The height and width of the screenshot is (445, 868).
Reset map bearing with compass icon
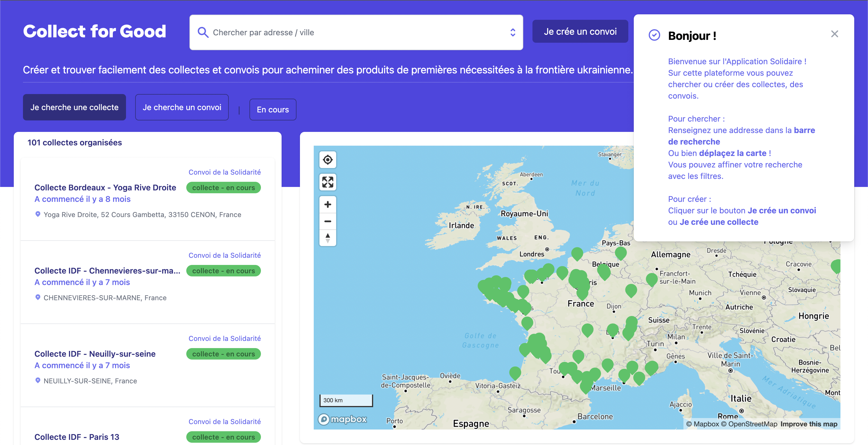point(328,238)
